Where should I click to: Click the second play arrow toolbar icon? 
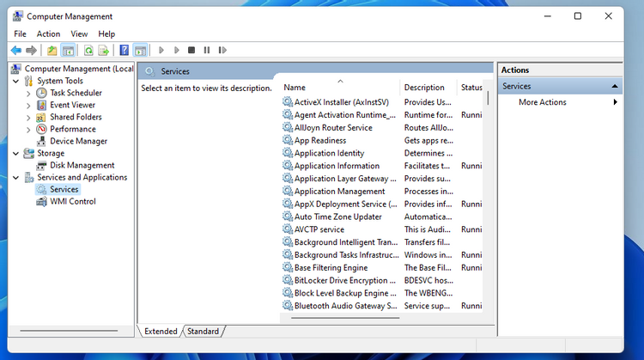[176, 50]
